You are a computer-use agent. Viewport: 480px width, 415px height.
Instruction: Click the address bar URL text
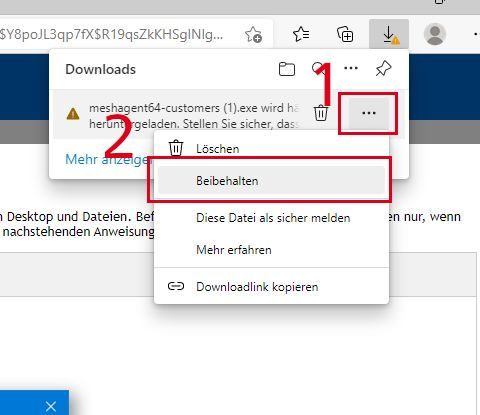point(111,34)
